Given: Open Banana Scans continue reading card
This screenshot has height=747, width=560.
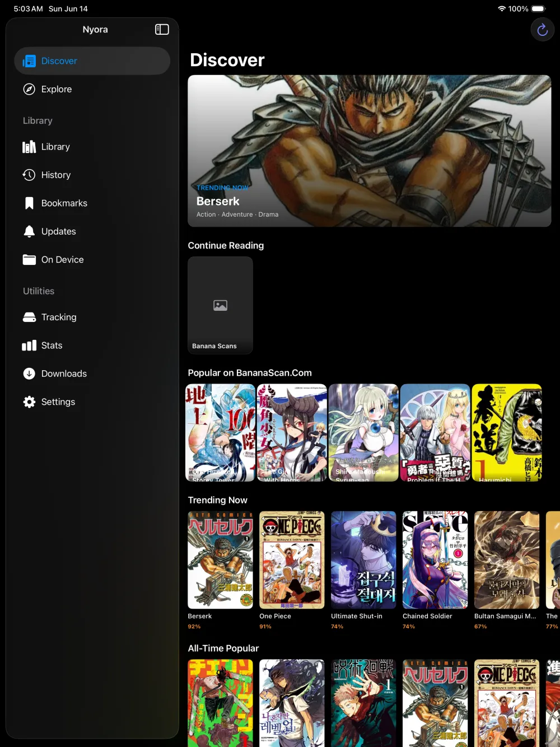Looking at the screenshot, I should (220, 305).
